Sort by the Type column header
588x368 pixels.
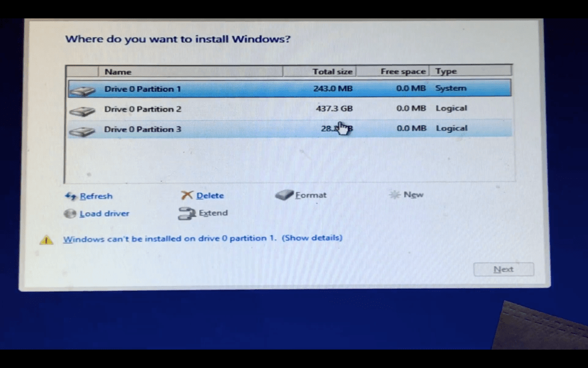coord(446,71)
